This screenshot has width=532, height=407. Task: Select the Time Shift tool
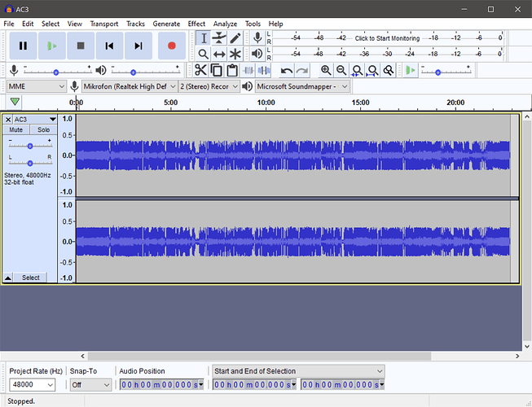pyautogui.click(x=219, y=54)
